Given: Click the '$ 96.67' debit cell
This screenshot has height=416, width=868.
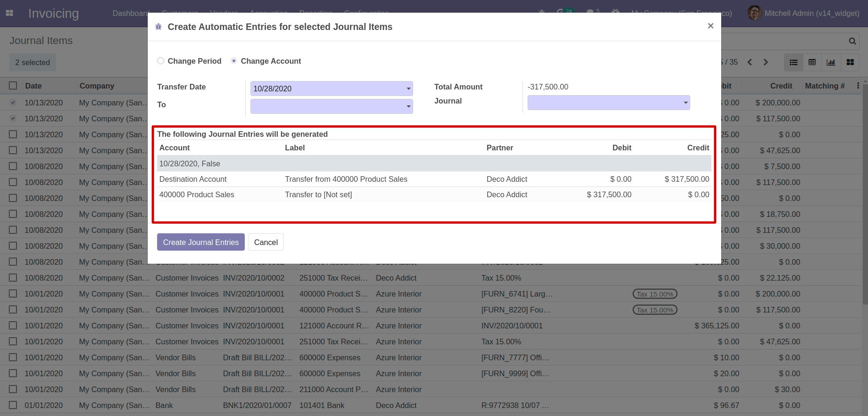Looking at the screenshot, I should coord(726,405).
